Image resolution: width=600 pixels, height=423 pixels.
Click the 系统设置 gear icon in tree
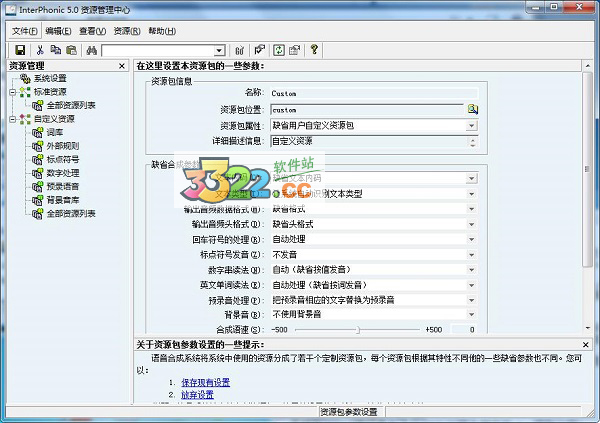pyautogui.click(x=25, y=78)
